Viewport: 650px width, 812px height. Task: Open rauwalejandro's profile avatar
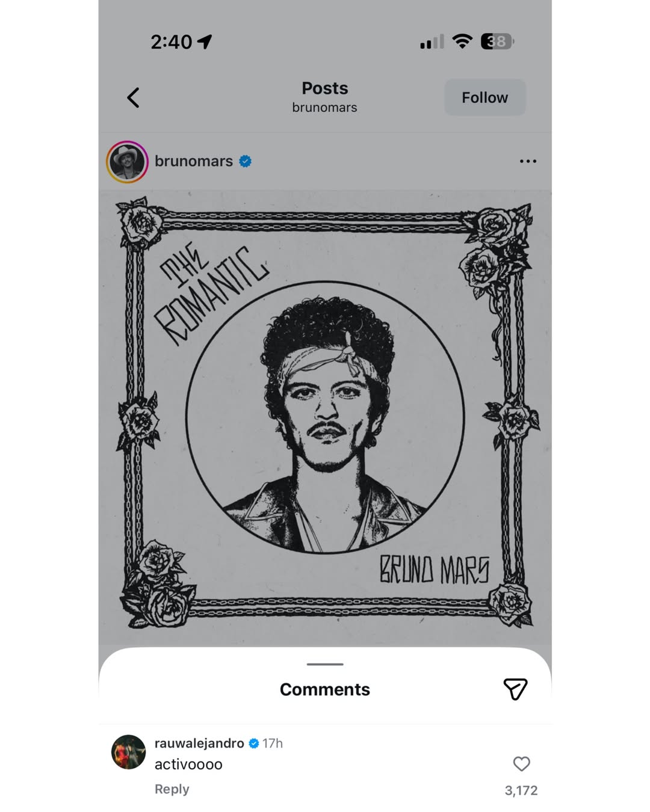[128, 752]
